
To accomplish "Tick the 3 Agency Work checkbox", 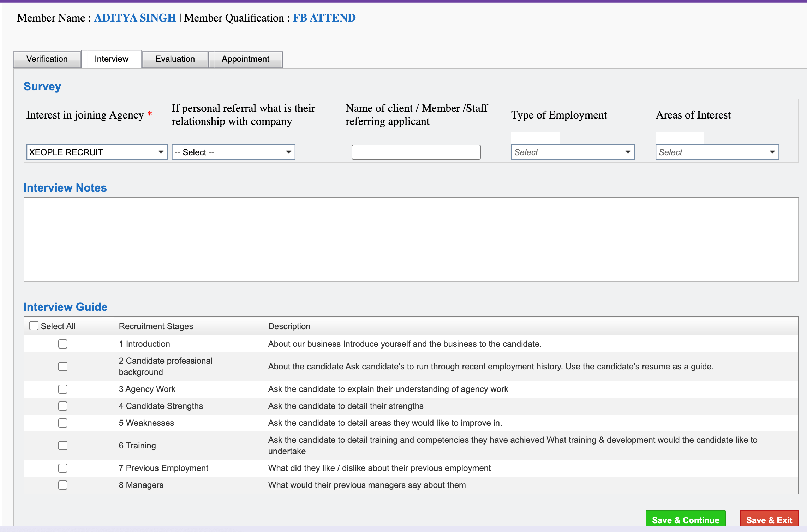I will click(63, 389).
